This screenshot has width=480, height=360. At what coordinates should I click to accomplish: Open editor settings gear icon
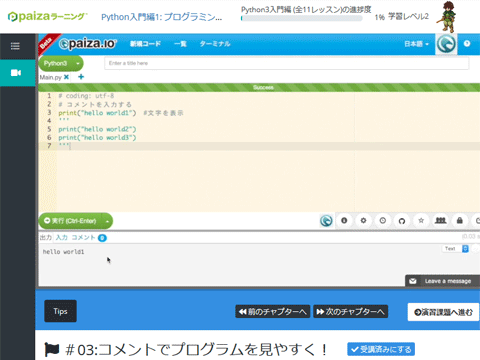(x=363, y=220)
